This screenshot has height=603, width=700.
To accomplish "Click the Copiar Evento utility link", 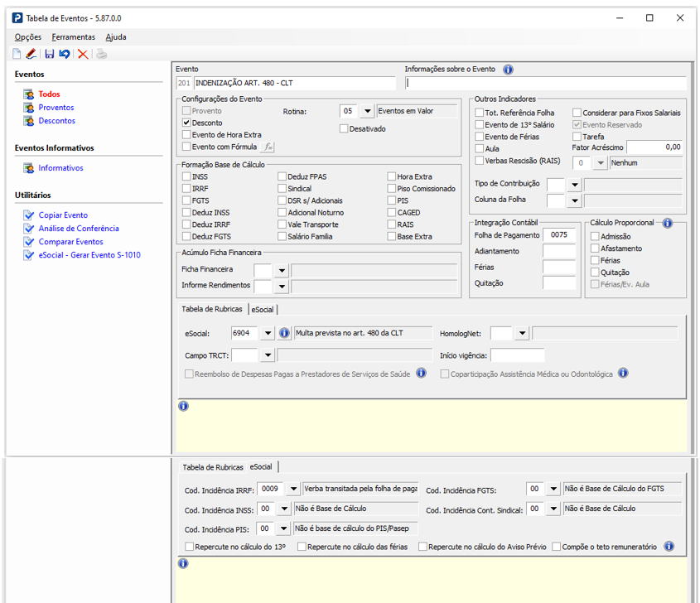I will [63, 215].
